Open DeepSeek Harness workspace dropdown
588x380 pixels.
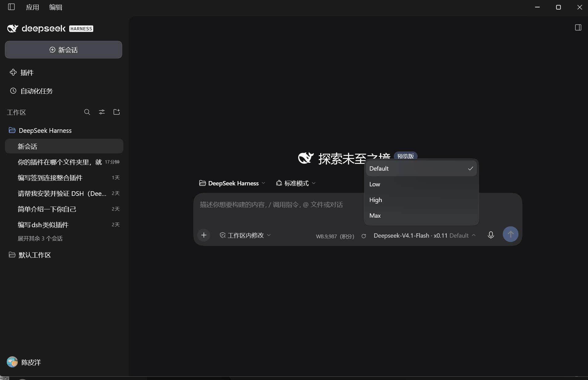[x=232, y=183]
